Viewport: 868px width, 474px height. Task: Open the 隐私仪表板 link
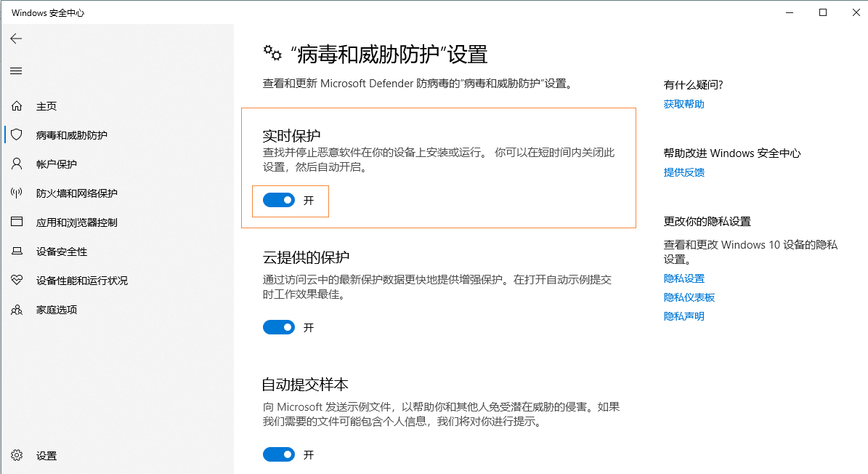(689, 297)
